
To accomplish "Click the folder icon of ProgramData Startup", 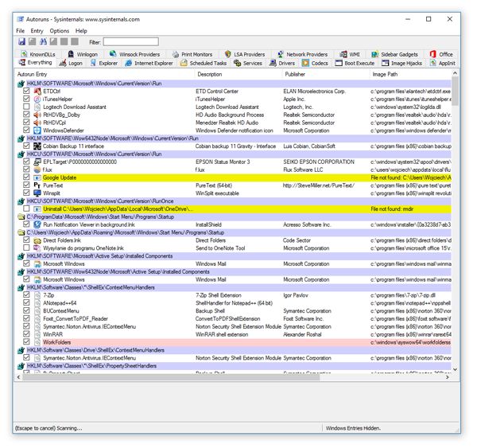I will 21,217.
